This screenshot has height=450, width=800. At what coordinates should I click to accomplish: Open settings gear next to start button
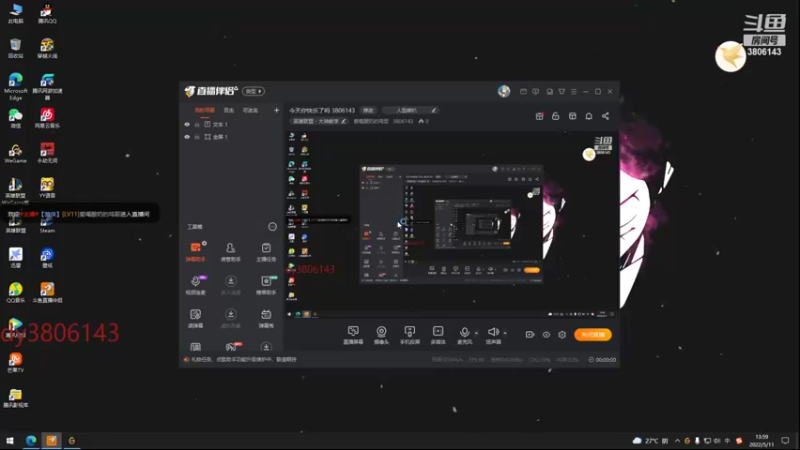[x=562, y=335]
